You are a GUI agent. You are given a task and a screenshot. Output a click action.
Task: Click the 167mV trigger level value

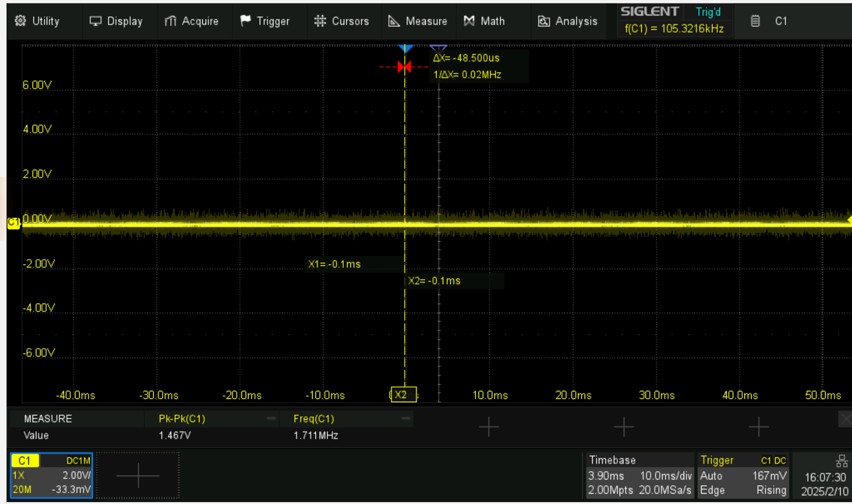coord(769,476)
